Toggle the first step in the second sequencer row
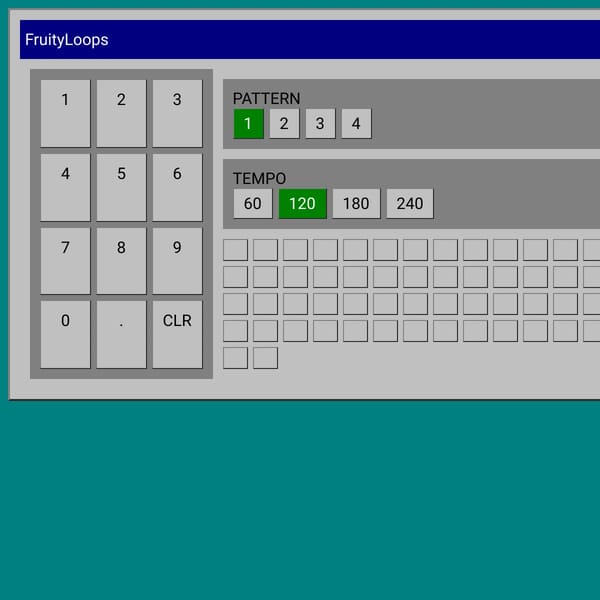600x600 pixels. (x=235, y=277)
